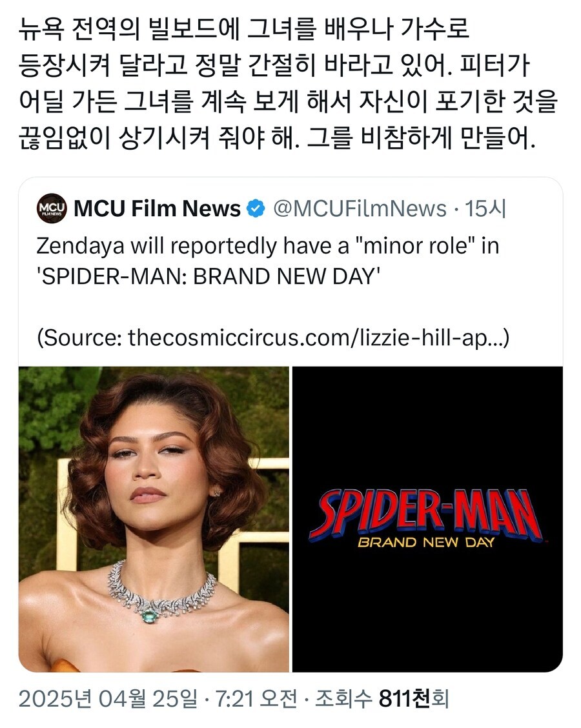Click the MCU Film News profile avatar
Viewport: 581px width, 728px height.
(x=52, y=208)
